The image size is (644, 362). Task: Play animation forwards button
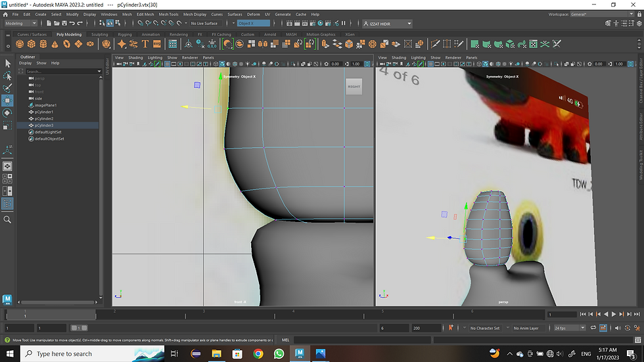click(x=614, y=315)
